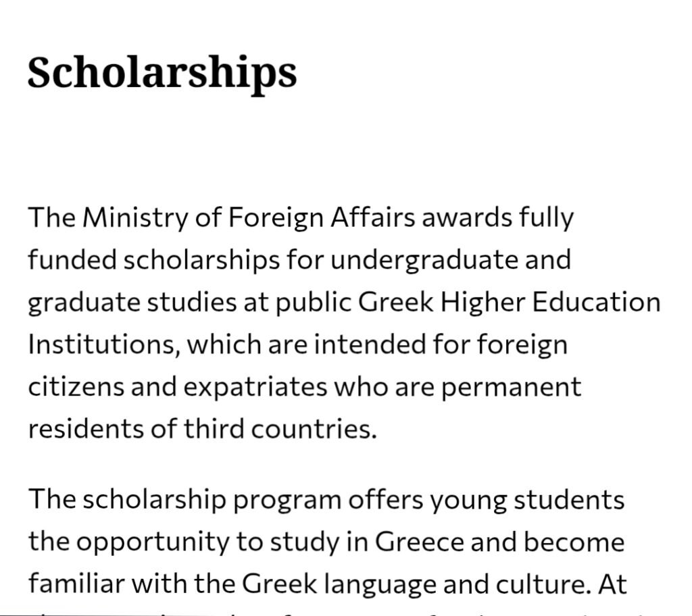Click the word "become" in second paragraph

(574, 542)
